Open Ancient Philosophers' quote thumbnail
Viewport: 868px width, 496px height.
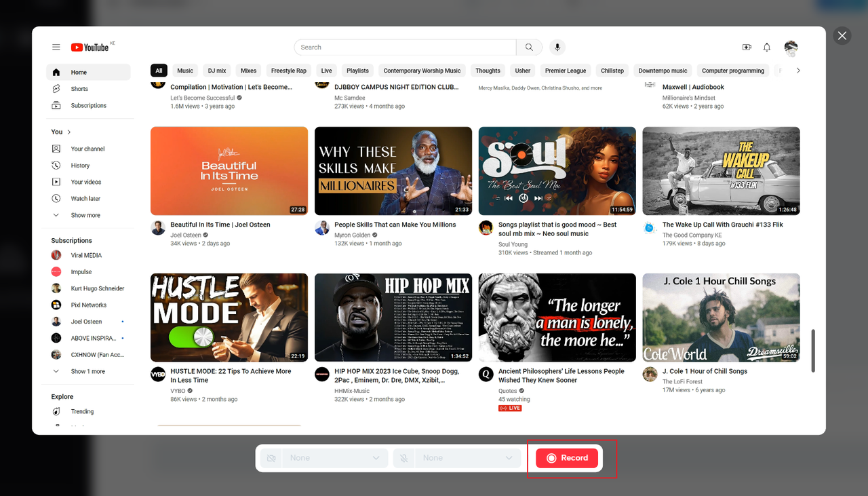pyautogui.click(x=557, y=318)
